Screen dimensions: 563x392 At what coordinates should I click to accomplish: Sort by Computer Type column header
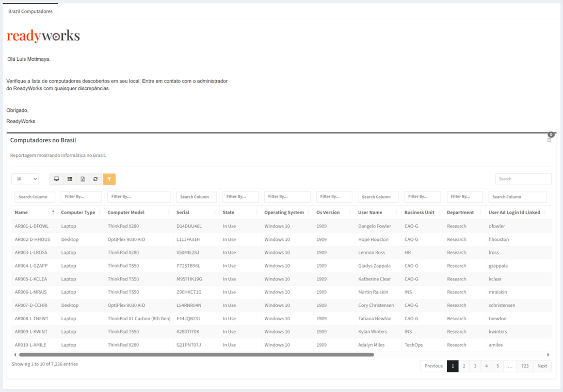click(x=81, y=213)
